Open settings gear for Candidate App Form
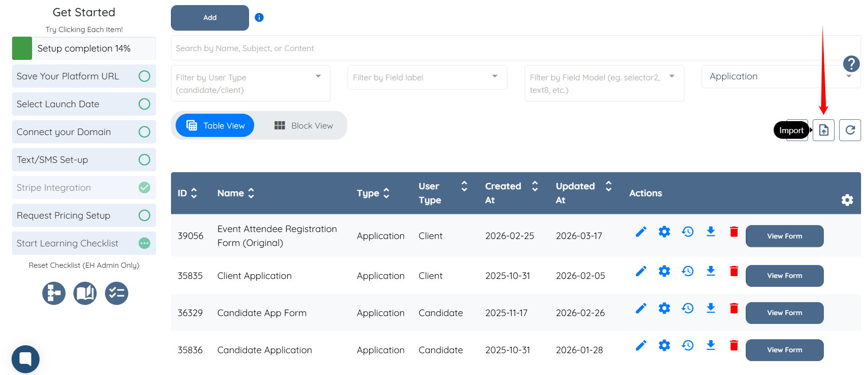Image resolution: width=868 pixels, height=375 pixels. [664, 308]
